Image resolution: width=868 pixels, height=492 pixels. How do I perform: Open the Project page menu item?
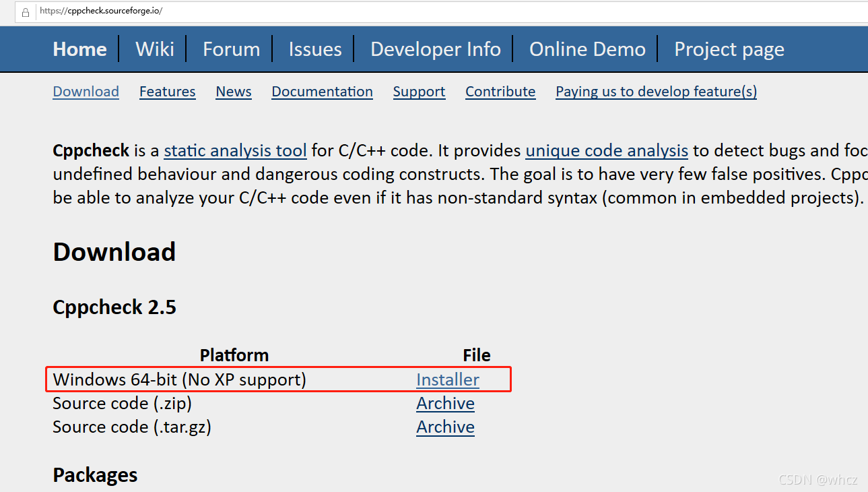729,49
